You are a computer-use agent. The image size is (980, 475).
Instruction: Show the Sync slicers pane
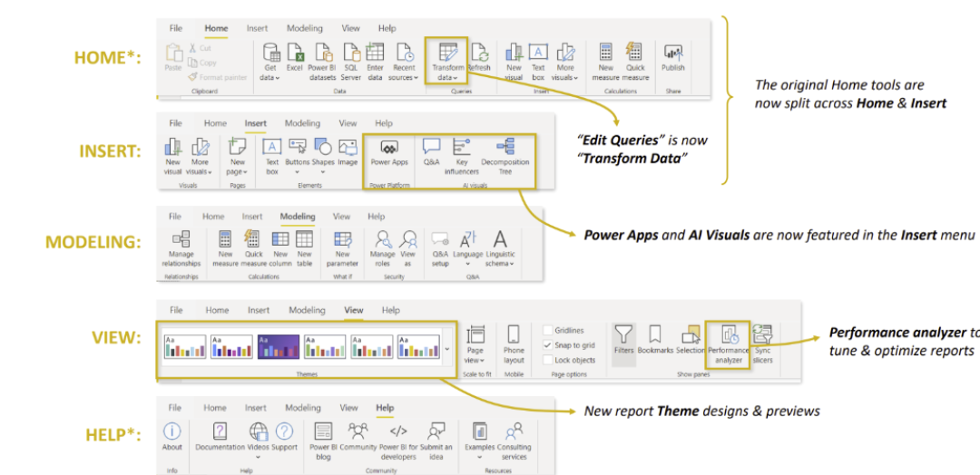click(762, 344)
